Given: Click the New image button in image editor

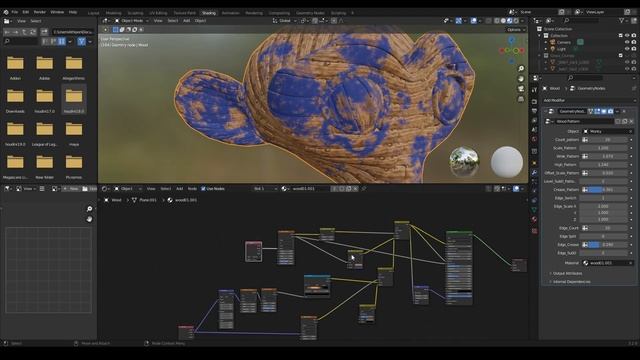Looking at the screenshot, I should 71,189.
